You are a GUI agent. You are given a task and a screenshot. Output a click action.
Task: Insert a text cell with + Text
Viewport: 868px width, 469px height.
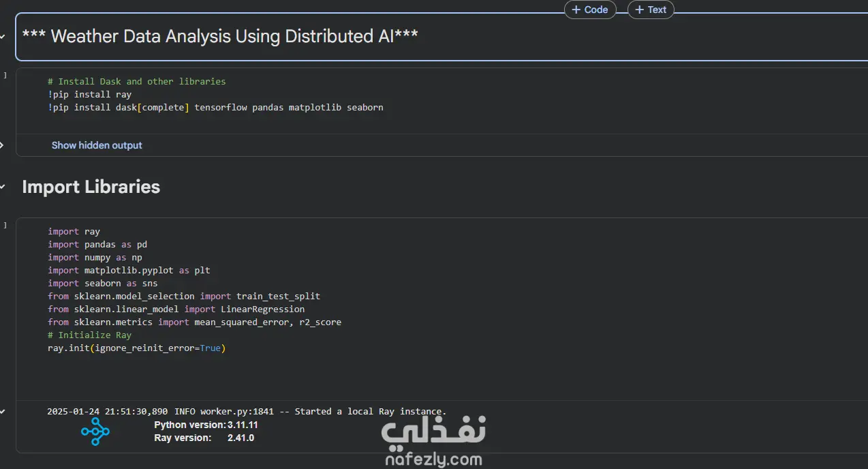651,10
